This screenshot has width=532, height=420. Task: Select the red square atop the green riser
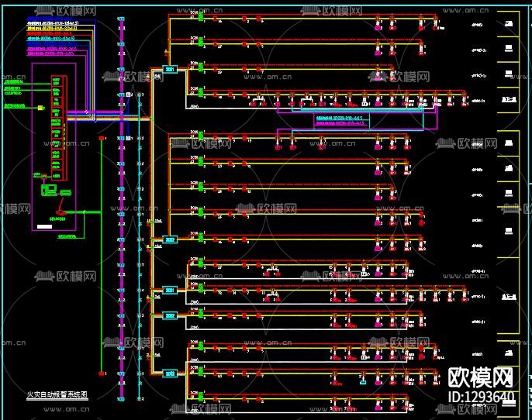(x=102, y=138)
